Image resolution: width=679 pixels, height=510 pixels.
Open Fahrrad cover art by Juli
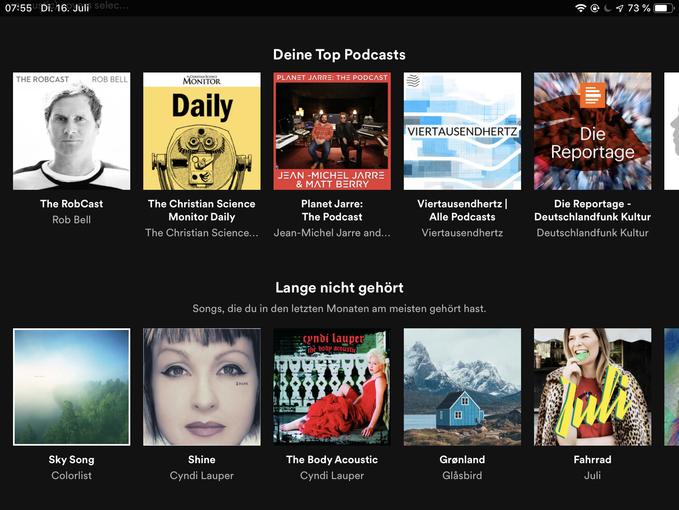pos(592,387)
